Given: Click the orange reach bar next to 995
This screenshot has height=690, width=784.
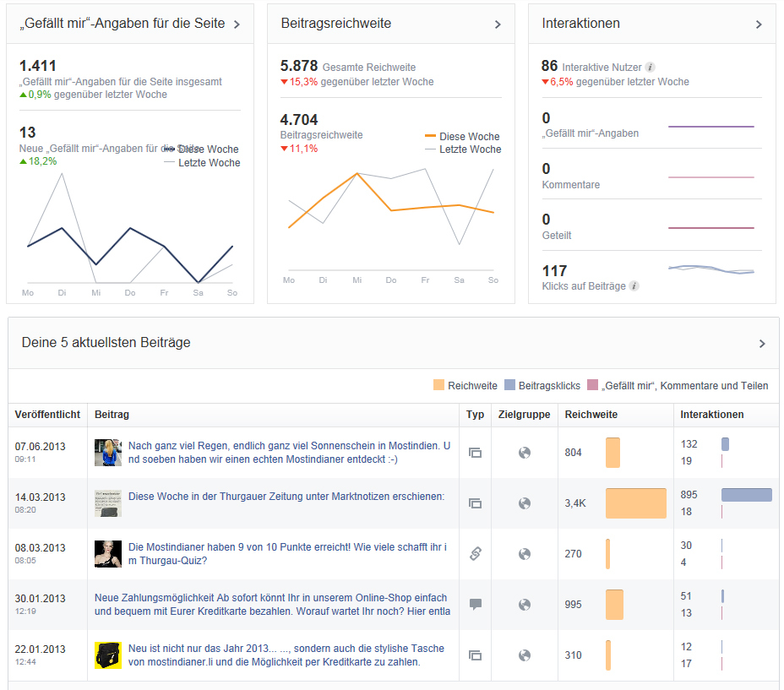Looking at the screenshot, I should (x=614, y=605).
